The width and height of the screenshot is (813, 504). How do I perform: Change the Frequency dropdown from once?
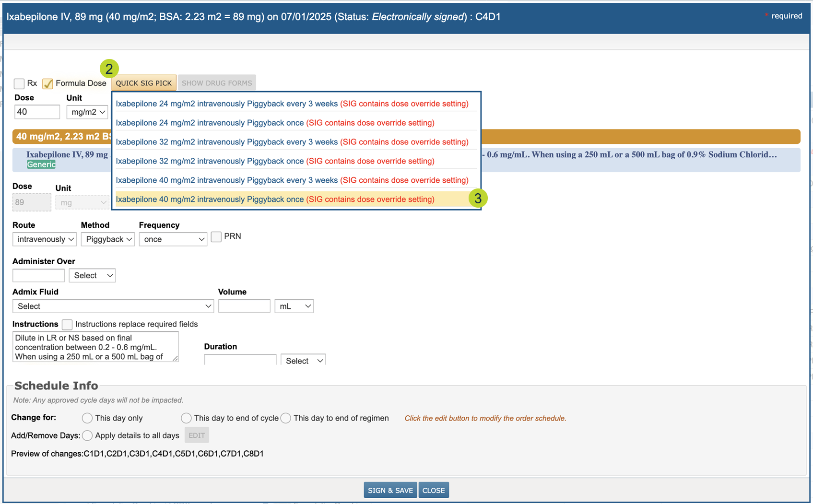click(x=173, y=239)
